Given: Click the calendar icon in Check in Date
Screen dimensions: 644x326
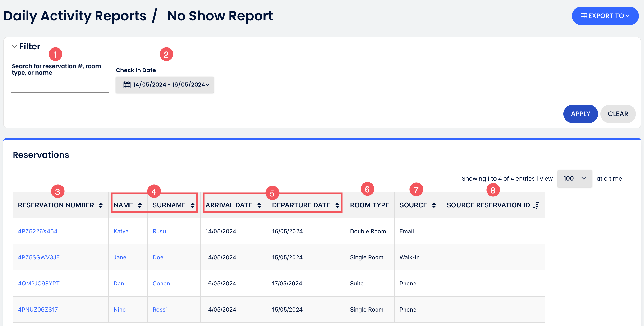Looking at the screenshot, I should pos(127,84).
